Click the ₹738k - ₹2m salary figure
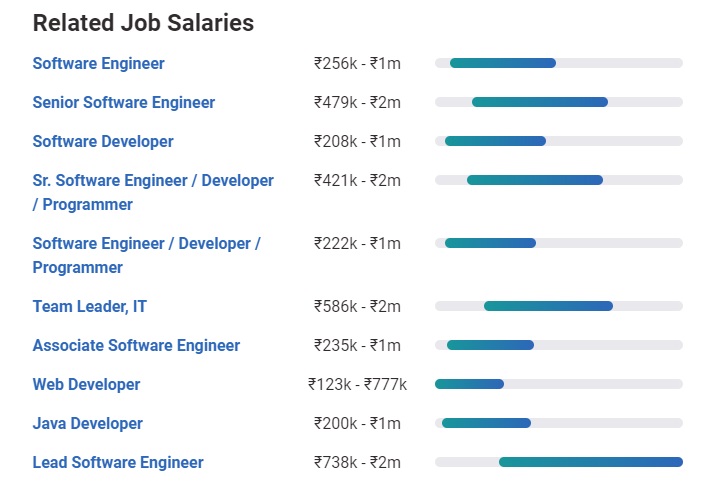This screenshot has width=726, height=498. (357, 462)
